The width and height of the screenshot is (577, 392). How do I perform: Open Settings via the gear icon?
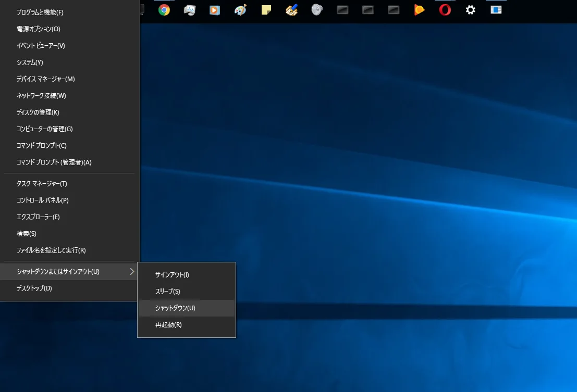[x=470, y=10]
